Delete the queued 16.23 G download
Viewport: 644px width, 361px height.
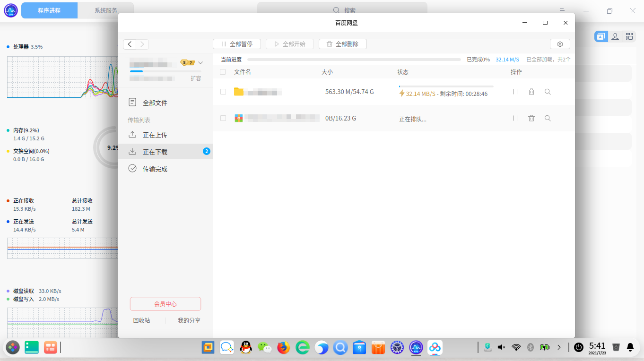[x=531, y=118]
